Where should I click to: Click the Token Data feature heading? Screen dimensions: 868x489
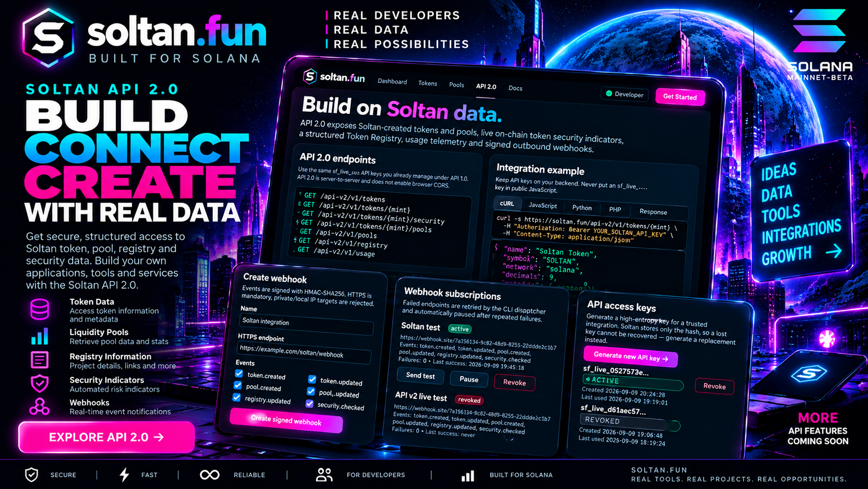click(92, 301)
